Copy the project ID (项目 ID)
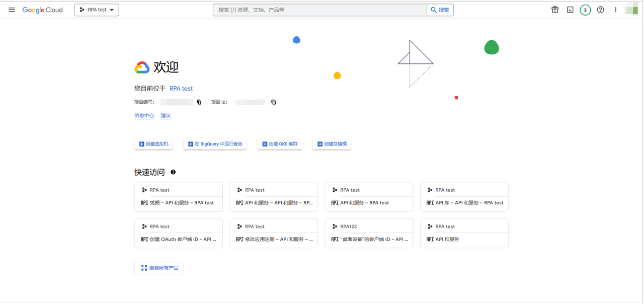 click(274, 102)
